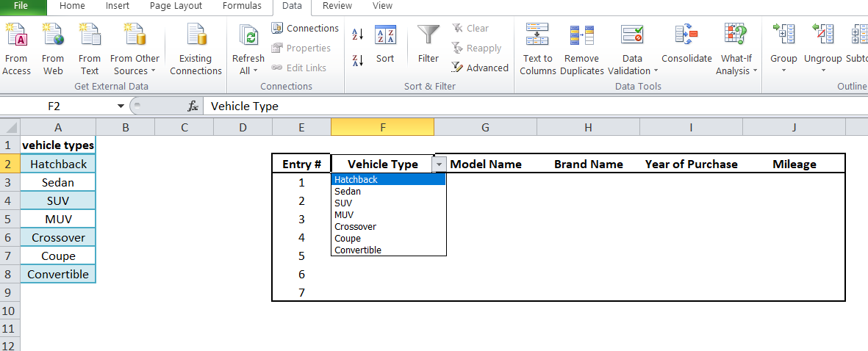Viewport: 868px width, 351px height.
Task: Click Refresh All icon
Action: pos(248,36)
